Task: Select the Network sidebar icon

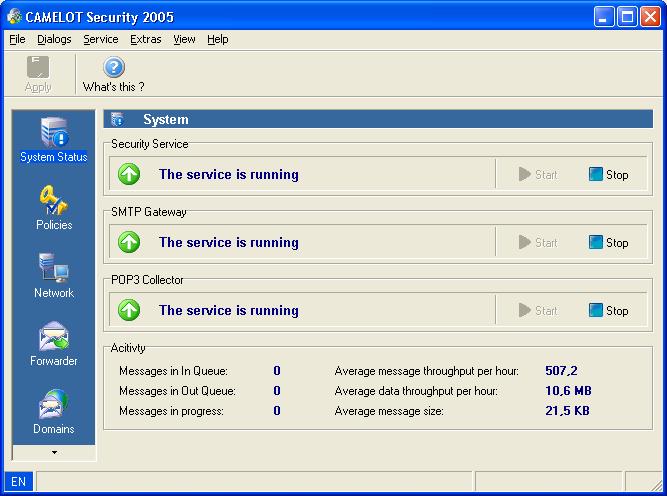Action: pyautogui.click(x=54, y=268)
